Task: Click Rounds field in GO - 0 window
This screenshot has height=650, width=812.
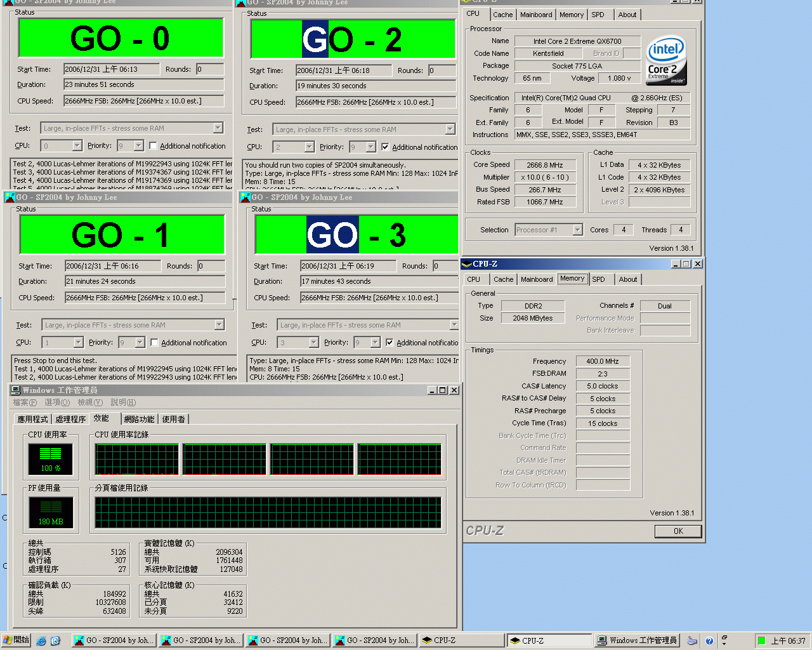Action: click(210, 69)
